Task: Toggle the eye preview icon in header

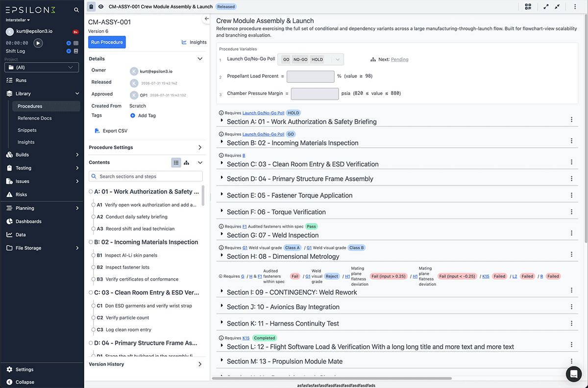Action: pos(101,7)
